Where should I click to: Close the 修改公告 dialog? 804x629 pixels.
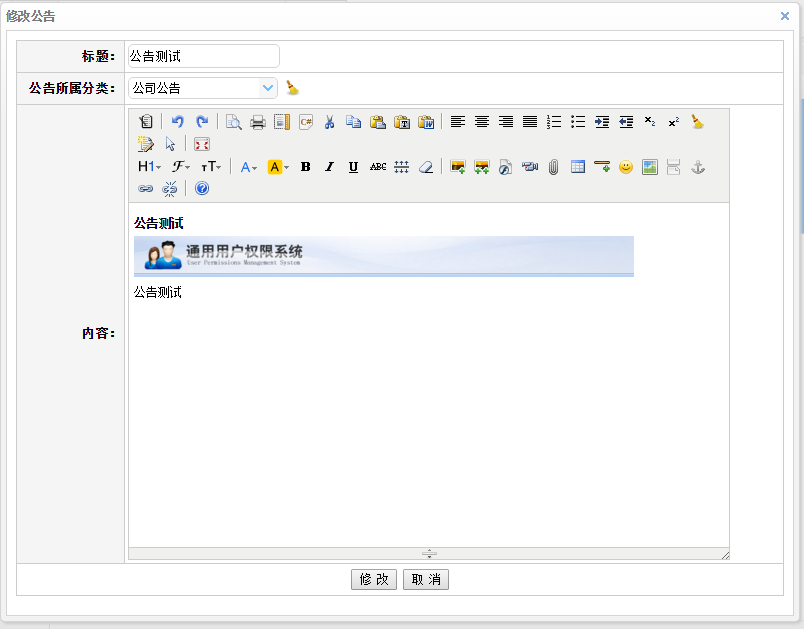(x=785, y=16)
